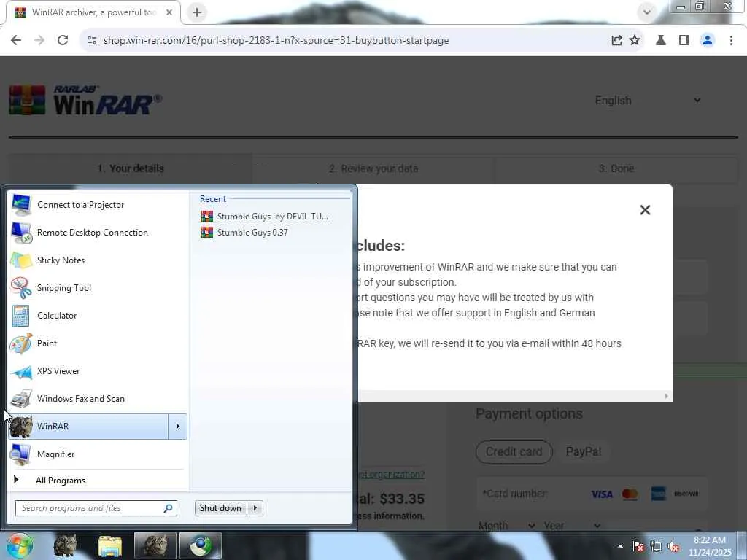Viewport: 747px width, 560px height.
Task: Click the address bar URL
Action: pyautogui.click(x=276, y=41)
